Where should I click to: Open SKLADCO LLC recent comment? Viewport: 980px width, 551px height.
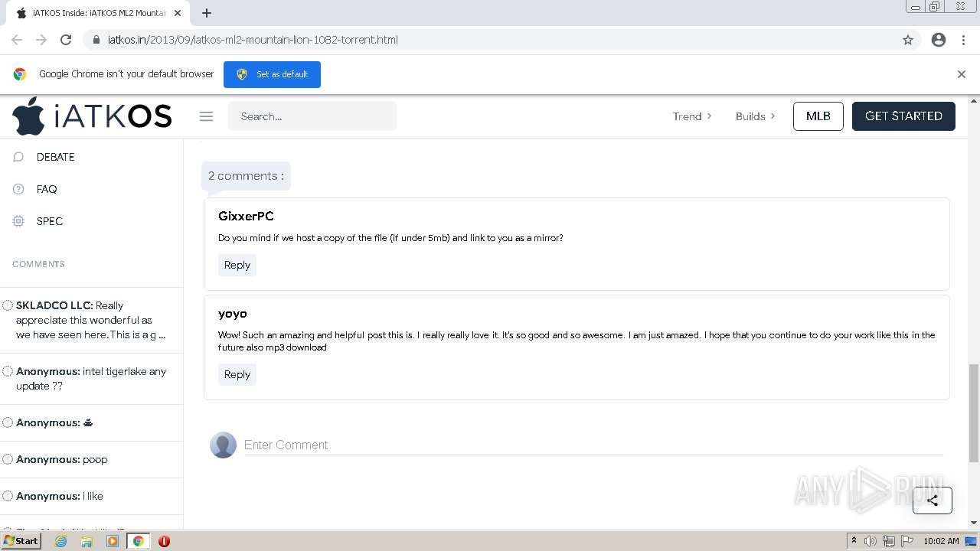[91, 320]
